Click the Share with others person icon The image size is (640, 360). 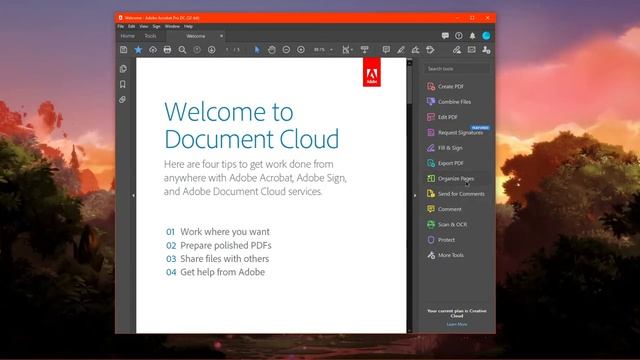(x=486, y=50)
